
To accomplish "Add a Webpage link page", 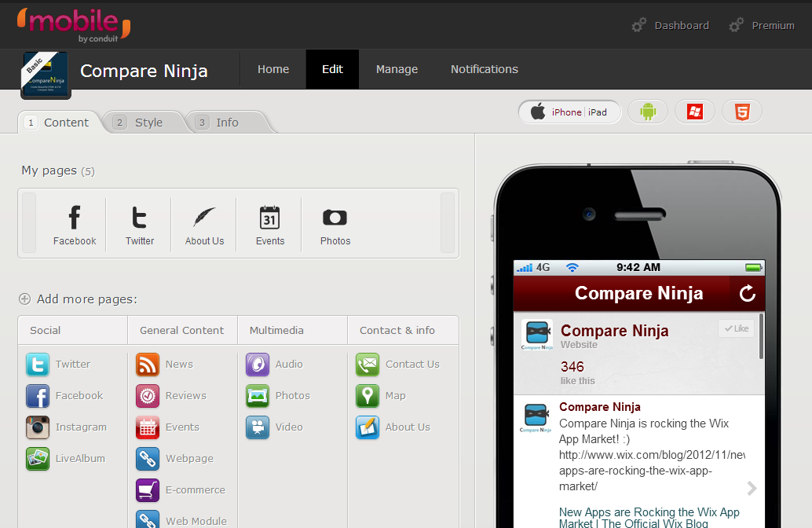I will [174, 459].
